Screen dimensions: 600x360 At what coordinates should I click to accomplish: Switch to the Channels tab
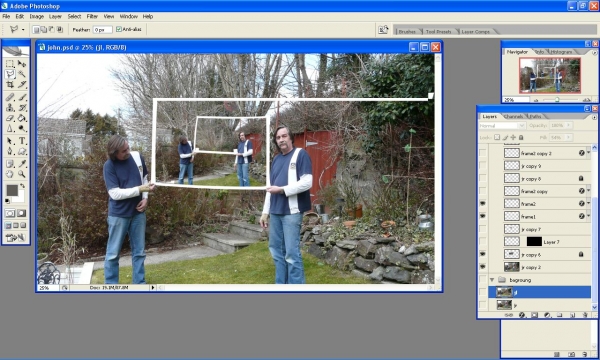(513, 116)
